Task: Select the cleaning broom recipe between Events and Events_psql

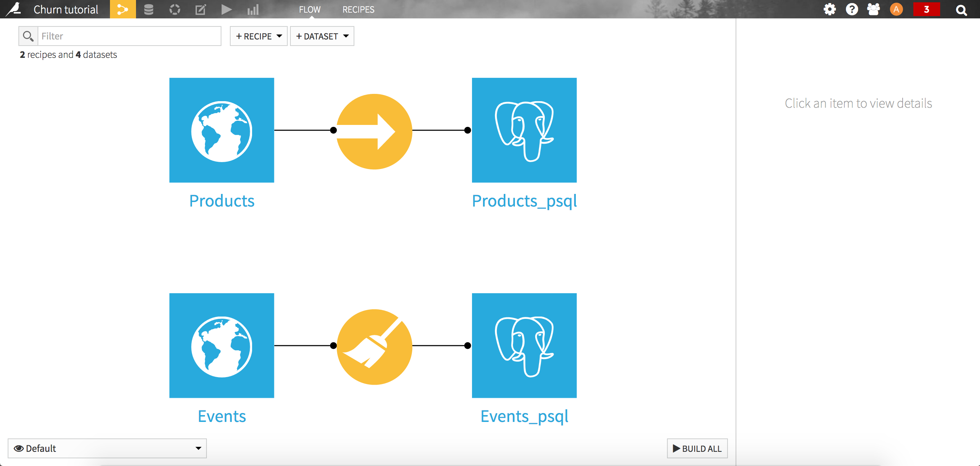Action: point(374,346)
